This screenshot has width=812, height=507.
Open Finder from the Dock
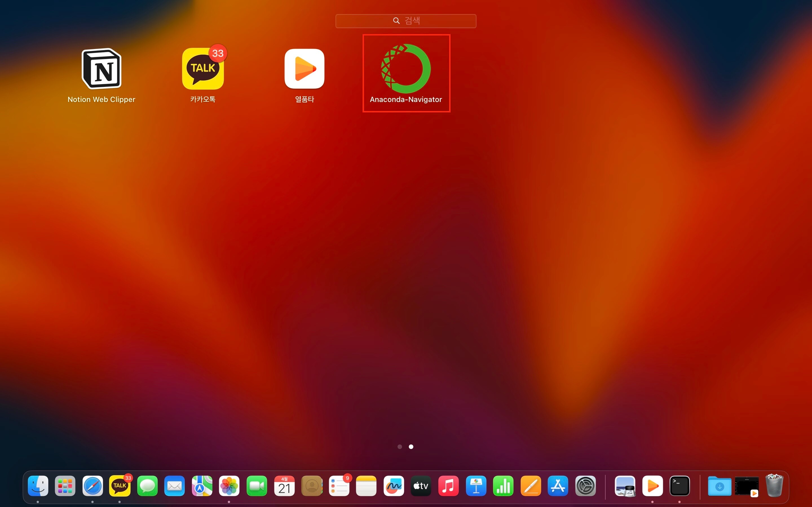pos(38,486)
